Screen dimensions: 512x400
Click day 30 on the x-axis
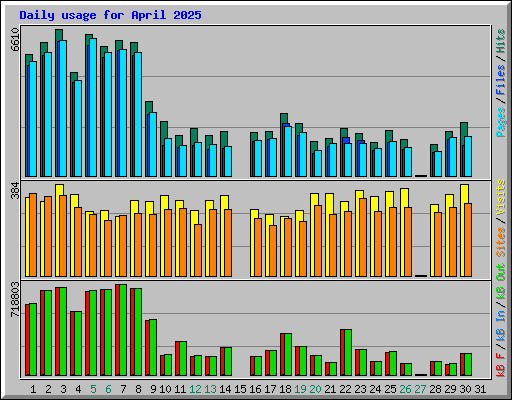(x=465, y=389)
